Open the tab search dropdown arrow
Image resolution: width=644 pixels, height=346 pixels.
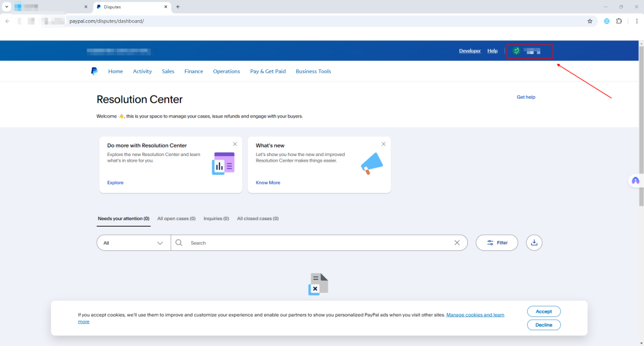[x=6, y=6]
